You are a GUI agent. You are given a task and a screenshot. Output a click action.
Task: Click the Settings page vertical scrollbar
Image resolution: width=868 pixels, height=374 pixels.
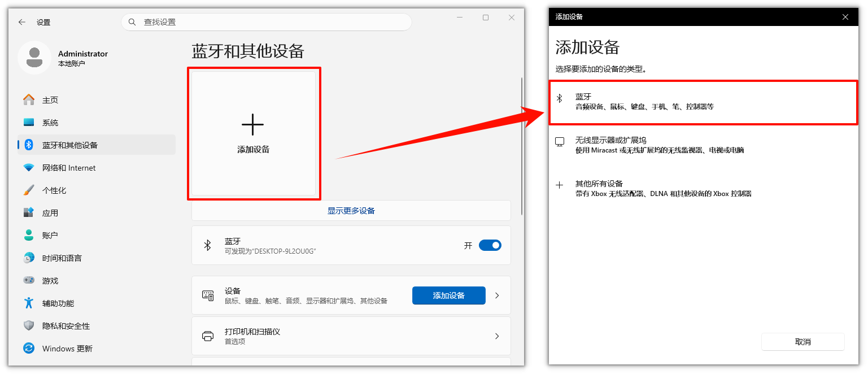(522, 146)
